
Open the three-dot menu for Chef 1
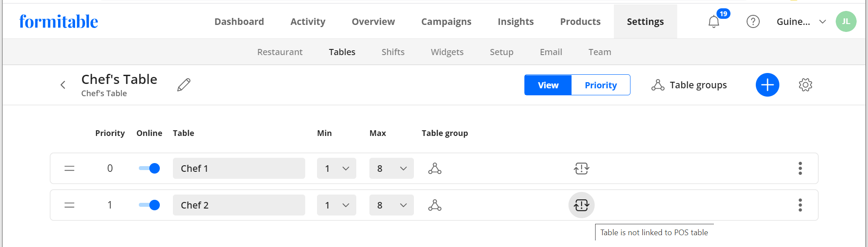point(800,168)
